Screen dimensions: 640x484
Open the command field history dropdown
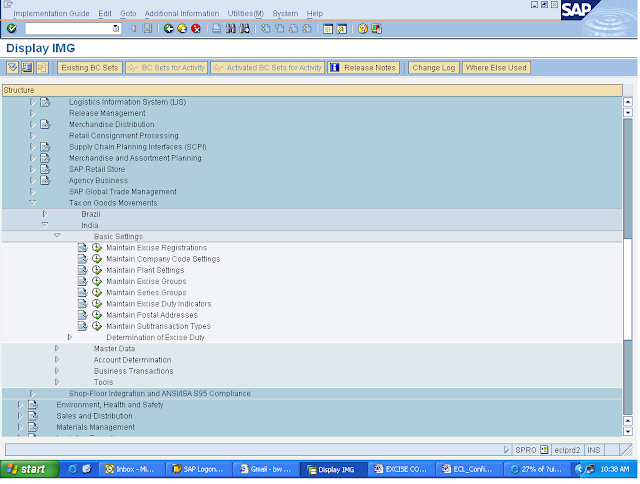coord(116,29)
